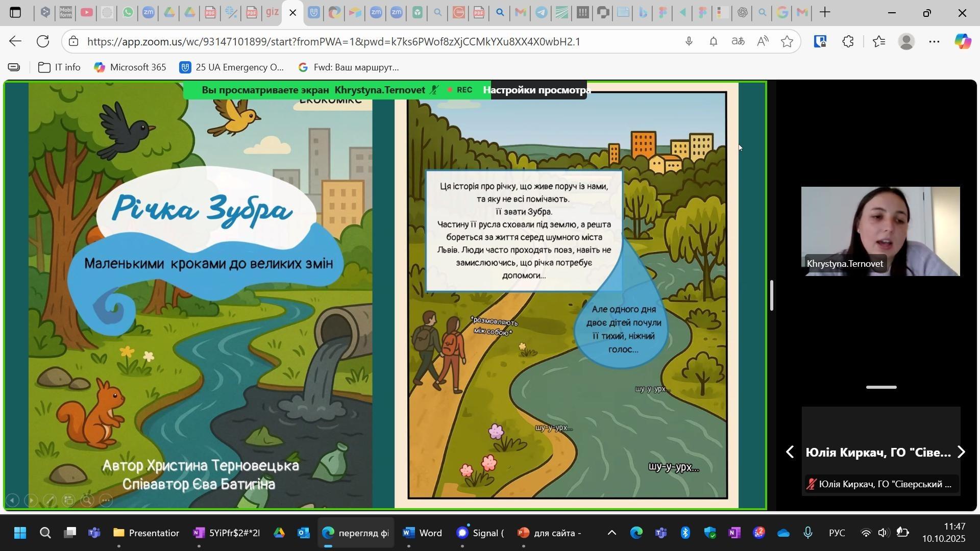
Task: Open Read aloud in address bar
Action: [763, 42]
